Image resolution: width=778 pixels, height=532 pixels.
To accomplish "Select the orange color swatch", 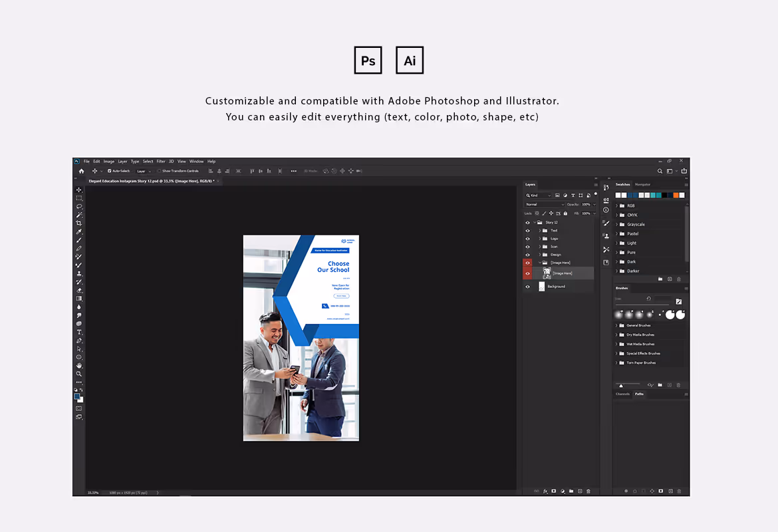I will coord(676,196).
